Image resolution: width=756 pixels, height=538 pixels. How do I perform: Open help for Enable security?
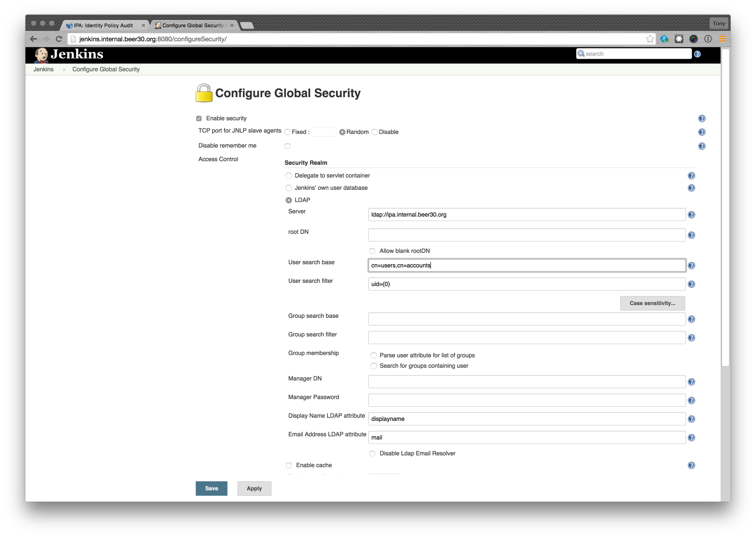pos(702,118)
